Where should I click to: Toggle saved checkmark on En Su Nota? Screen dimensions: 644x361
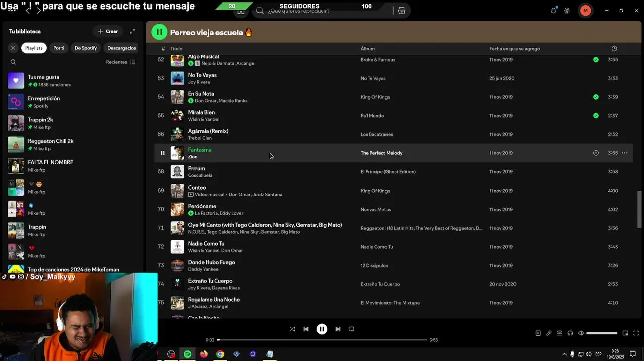596,97
